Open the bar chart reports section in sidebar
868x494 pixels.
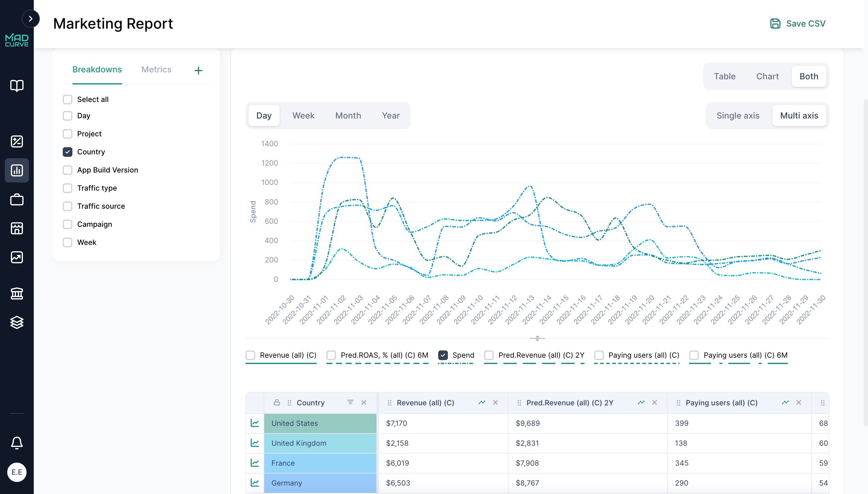point(17,170)
